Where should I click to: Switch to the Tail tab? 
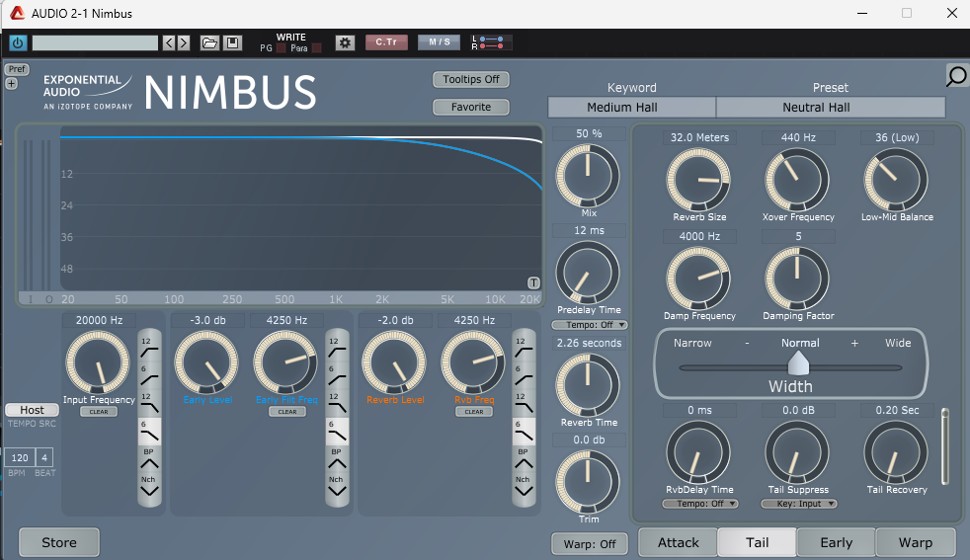point(758,542)
